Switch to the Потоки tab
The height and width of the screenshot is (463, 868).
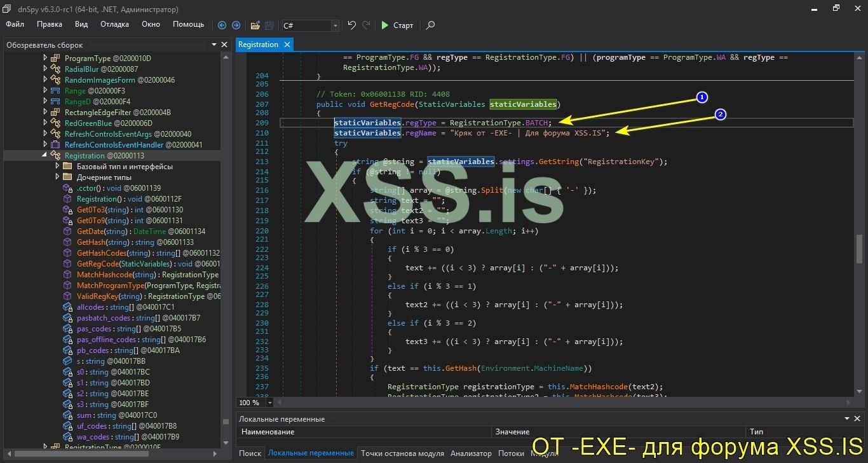(x=511, y=453)
